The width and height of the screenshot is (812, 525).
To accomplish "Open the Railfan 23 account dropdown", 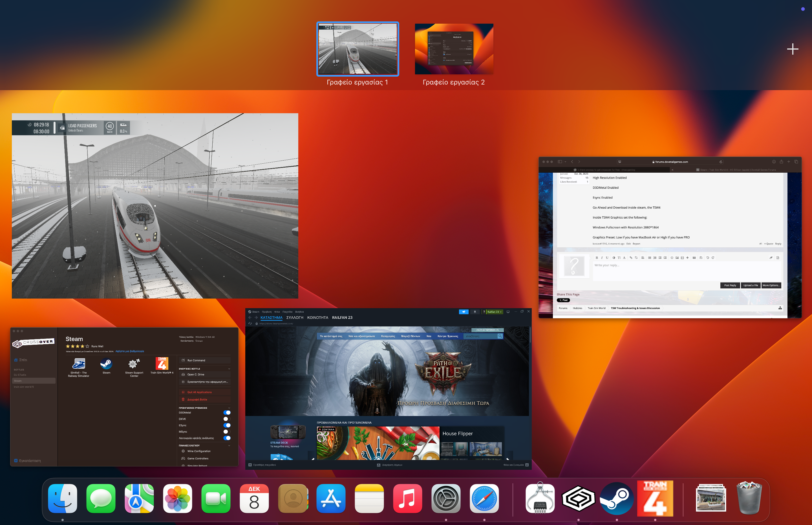I will [494, 312].
